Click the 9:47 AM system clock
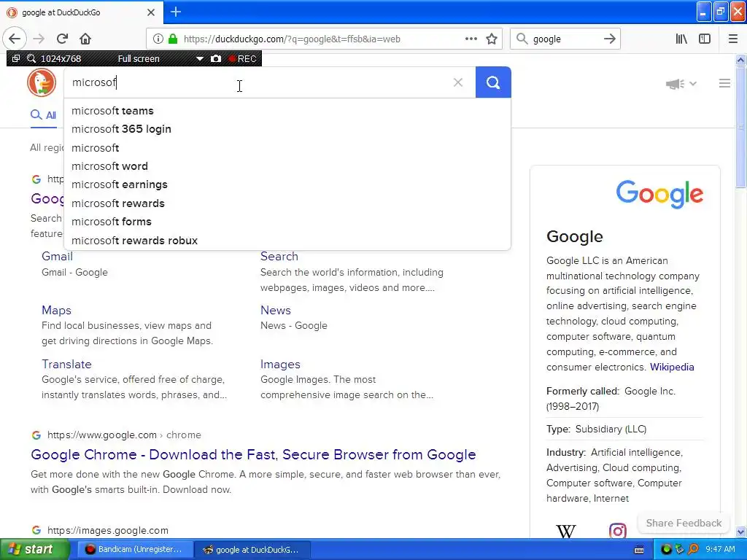This screenshot has width=747, height=560. [720, 550]
